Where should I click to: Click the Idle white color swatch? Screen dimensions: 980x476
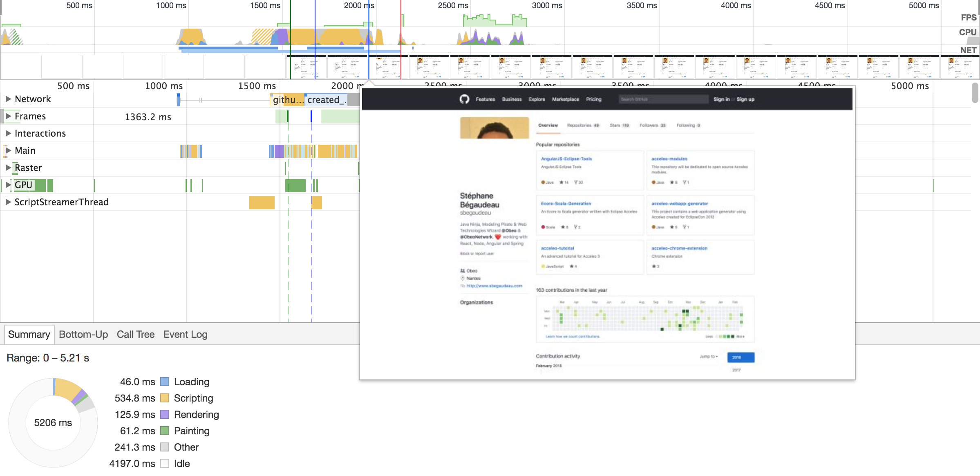click(x=165, y=464)
